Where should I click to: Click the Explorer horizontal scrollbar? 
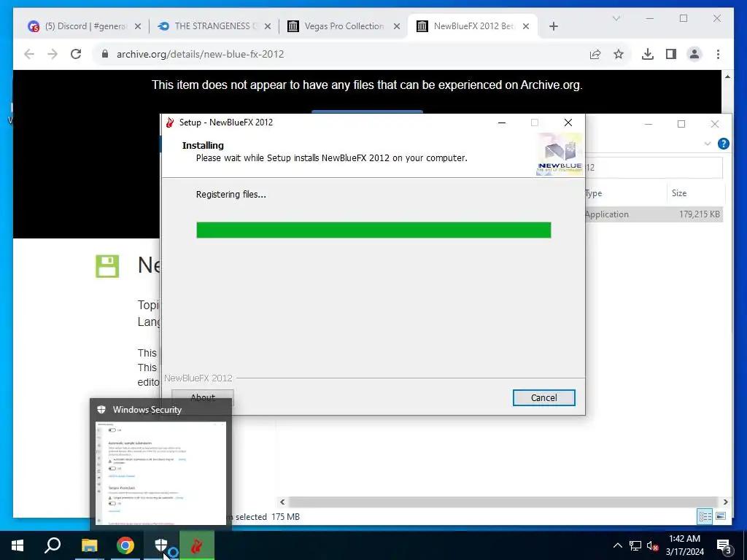(503, 502)
